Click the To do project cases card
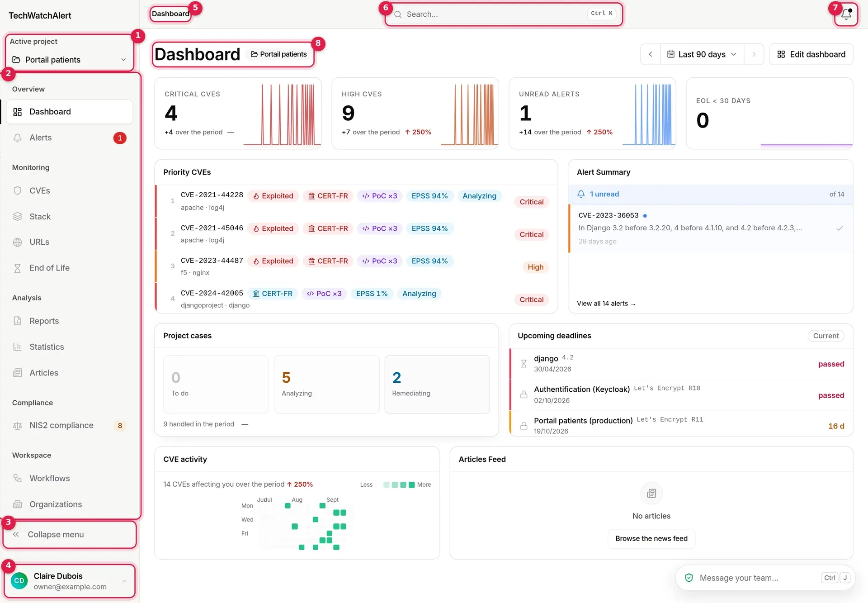Image resolution: width=868 pixels, height=603 pixels. pyautogui.click(x=216, y=384)
